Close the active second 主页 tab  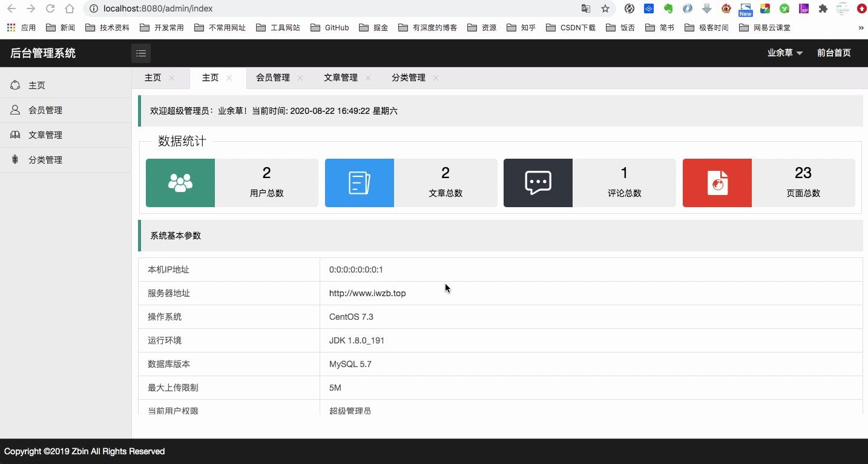229,78
